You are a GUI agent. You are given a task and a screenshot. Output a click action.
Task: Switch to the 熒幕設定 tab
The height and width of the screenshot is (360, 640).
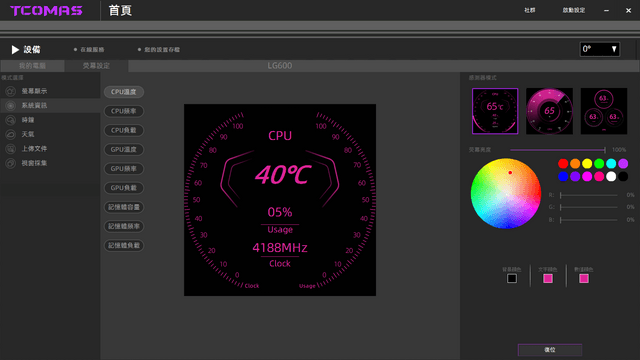pos(96,66)
